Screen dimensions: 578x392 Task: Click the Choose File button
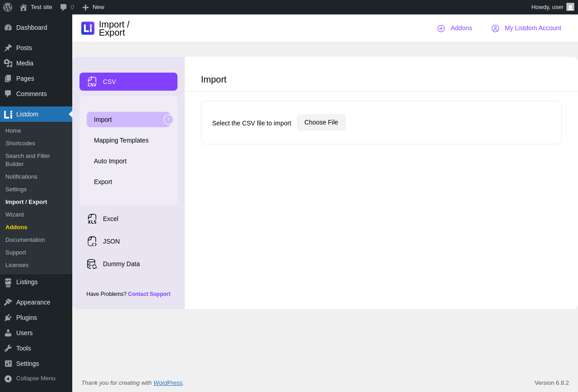(x=321, y=122)
